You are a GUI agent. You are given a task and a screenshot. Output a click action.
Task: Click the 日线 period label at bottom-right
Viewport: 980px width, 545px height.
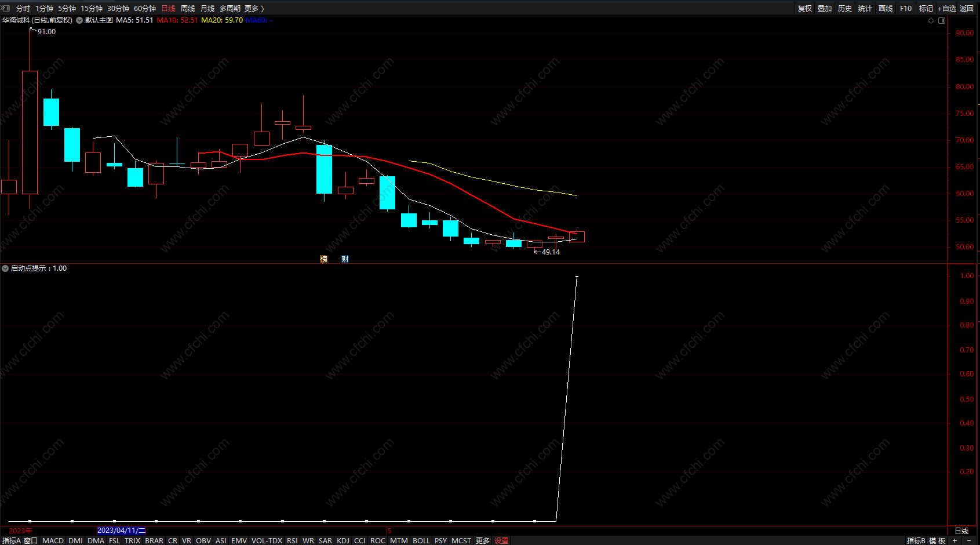[961, 531]
